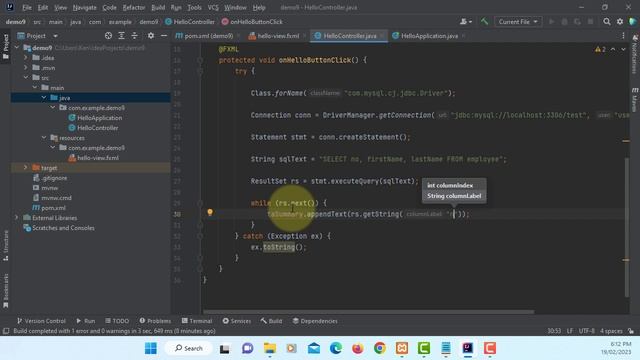This screenshot has width=640, height=360.
Task: Expand the .mvn folder
Action: (26, 68)
